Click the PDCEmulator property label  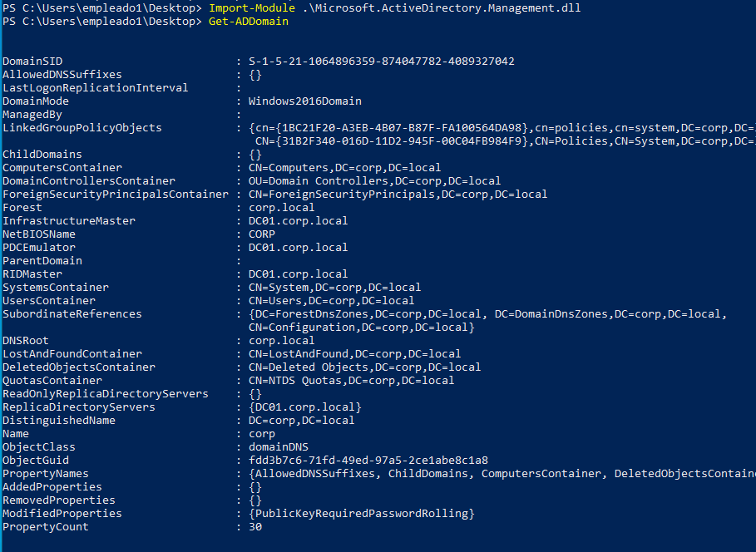pos(39,247)
